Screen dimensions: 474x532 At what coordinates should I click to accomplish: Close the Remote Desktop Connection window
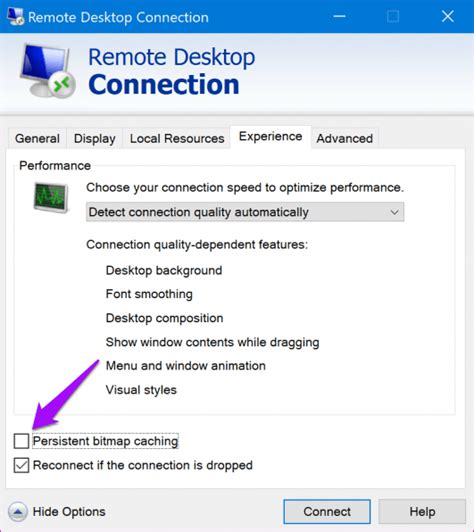click(448, 16)
